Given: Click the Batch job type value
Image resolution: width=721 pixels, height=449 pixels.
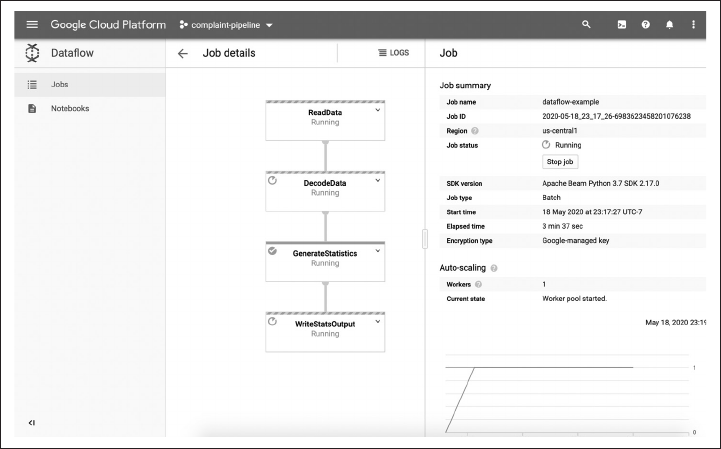Looking at the screenshot, I should (551, 197).
